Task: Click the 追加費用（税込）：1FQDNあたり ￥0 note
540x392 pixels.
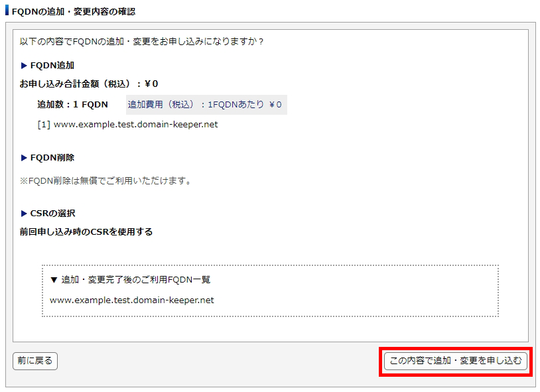Action: [206, 105]
